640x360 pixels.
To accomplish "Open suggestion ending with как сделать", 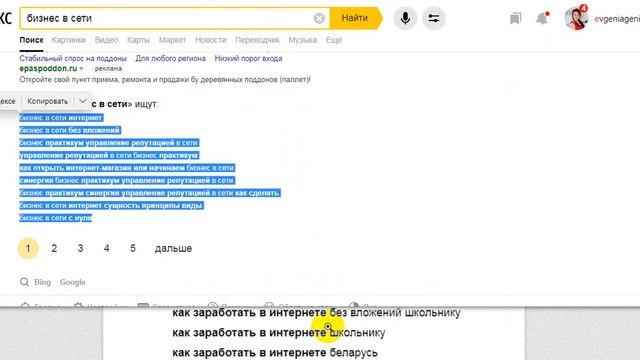I will [149, 193].
